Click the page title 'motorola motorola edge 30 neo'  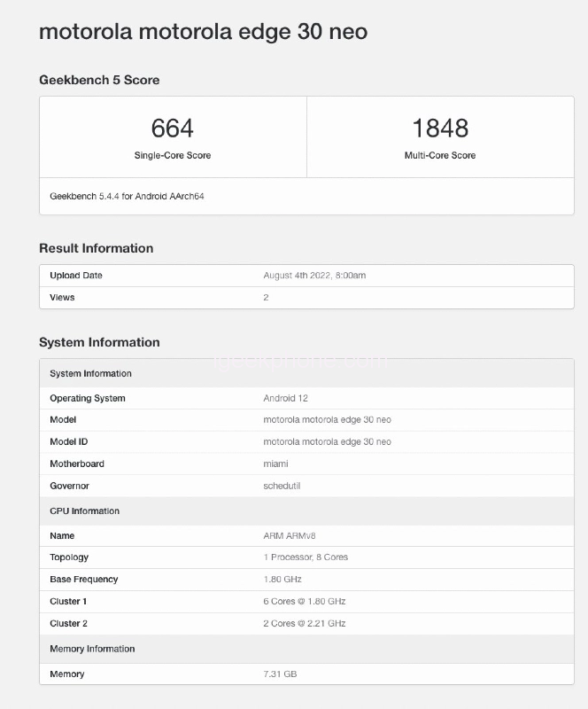(203, 32)
